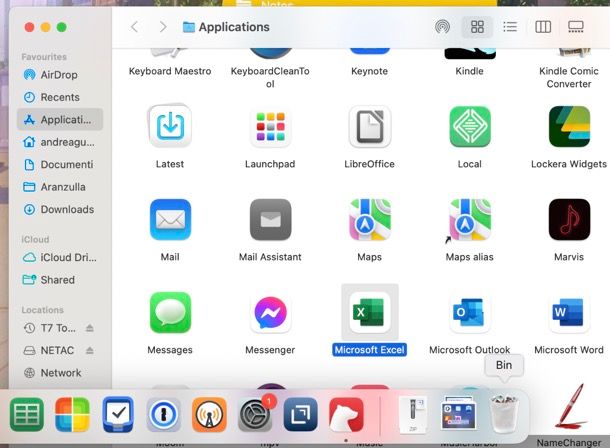Select the Messenger app icon
This screenshot has height=448, width=610.
click(x=270, y=312)
